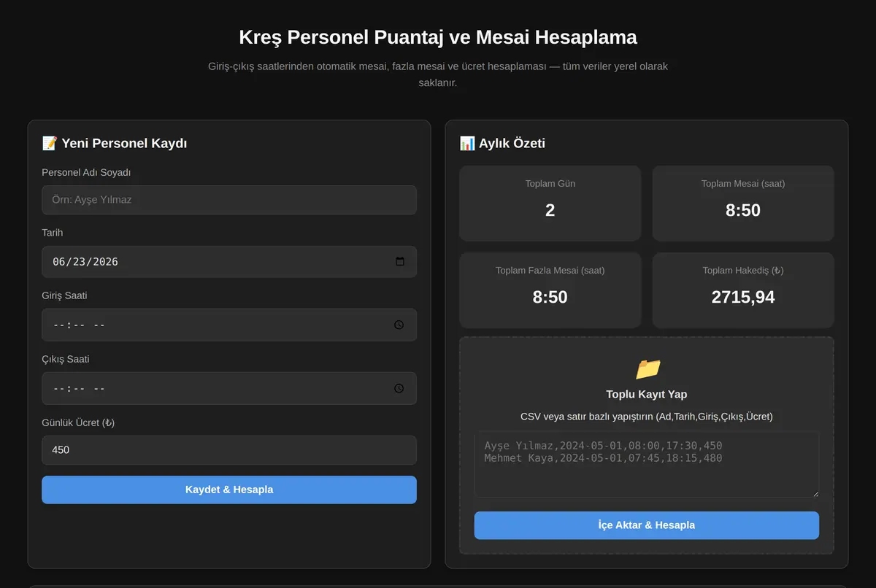Focus the Personel Adı Soyadı input
The height and width of the screenshot is (588, 876).
click(x=229, y=200)
